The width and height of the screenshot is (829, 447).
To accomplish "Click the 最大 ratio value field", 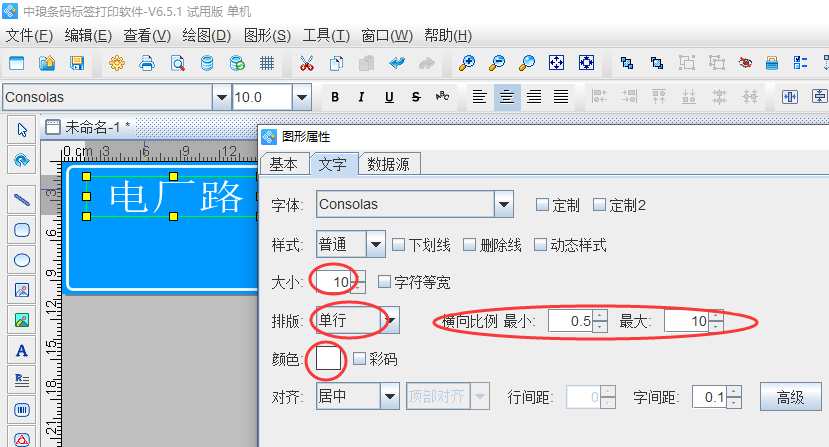I will coord(687,321).
